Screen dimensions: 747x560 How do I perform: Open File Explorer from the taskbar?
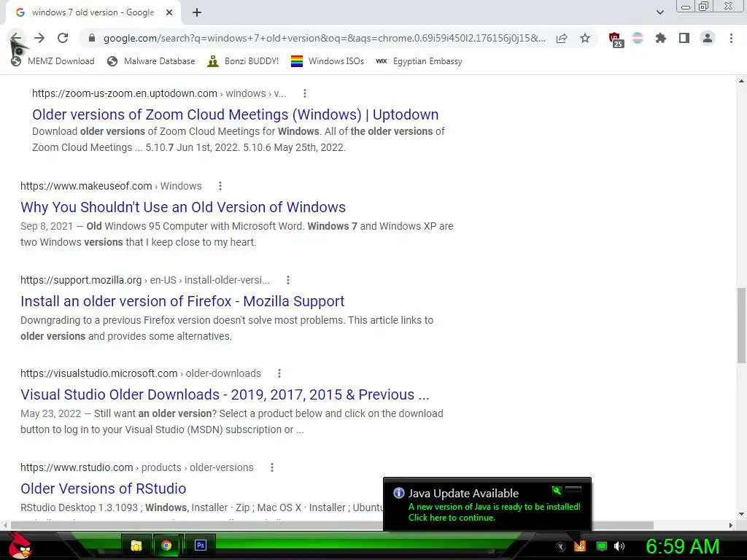(x=136, y=545)
